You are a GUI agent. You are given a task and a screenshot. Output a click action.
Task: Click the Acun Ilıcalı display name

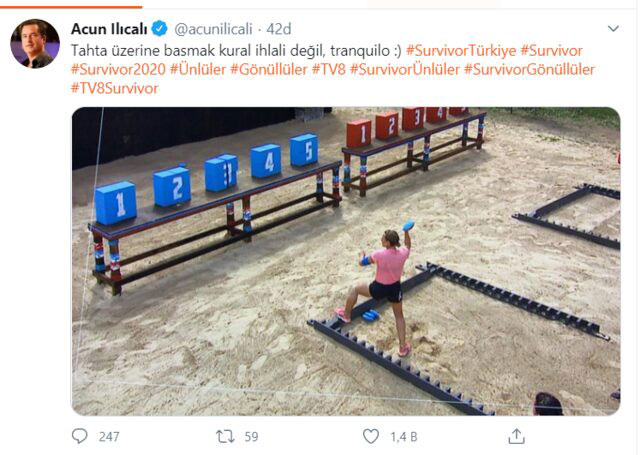point(109,29)
